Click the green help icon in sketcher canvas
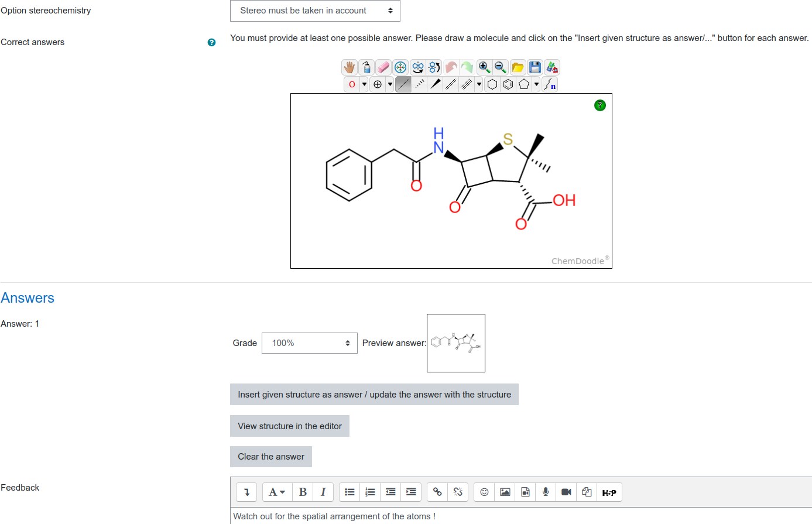The image size is (812, 524). 600,105
